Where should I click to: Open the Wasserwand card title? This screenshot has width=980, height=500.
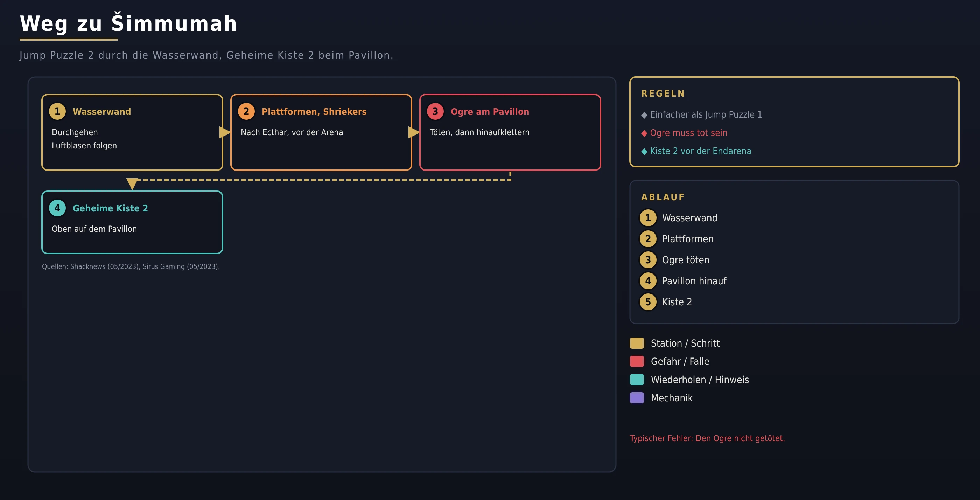[x=101, y=111]
